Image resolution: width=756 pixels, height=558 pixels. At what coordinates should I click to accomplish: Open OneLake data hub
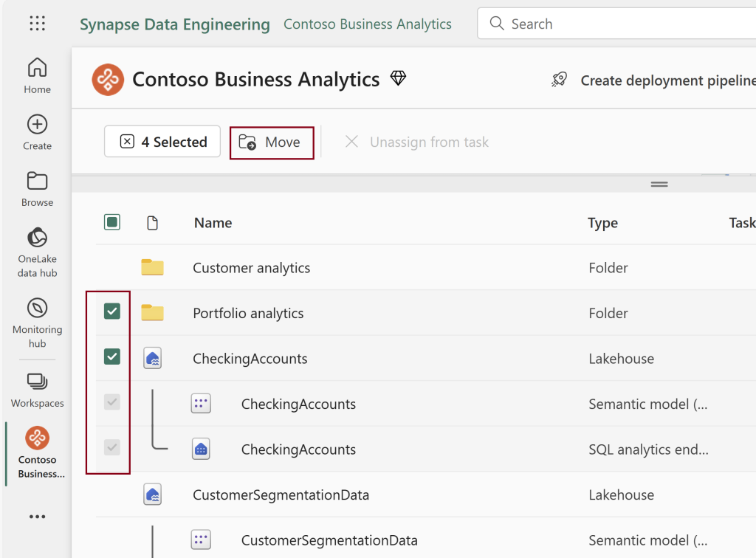37,252
